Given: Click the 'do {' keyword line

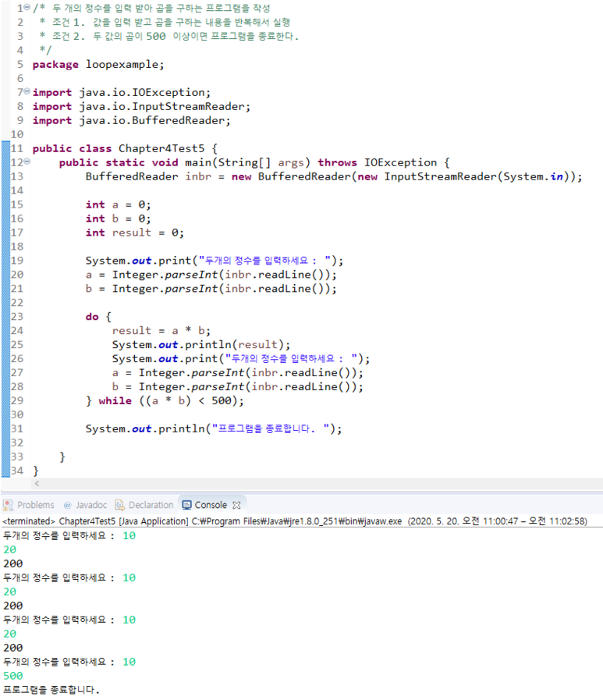Looking at the screenshot, I should [98, 317].
